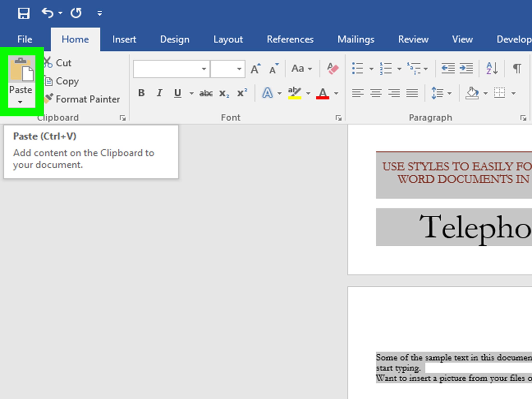Center align text
The width and height of the screenshot is (532, 399).
pos(376,93)
